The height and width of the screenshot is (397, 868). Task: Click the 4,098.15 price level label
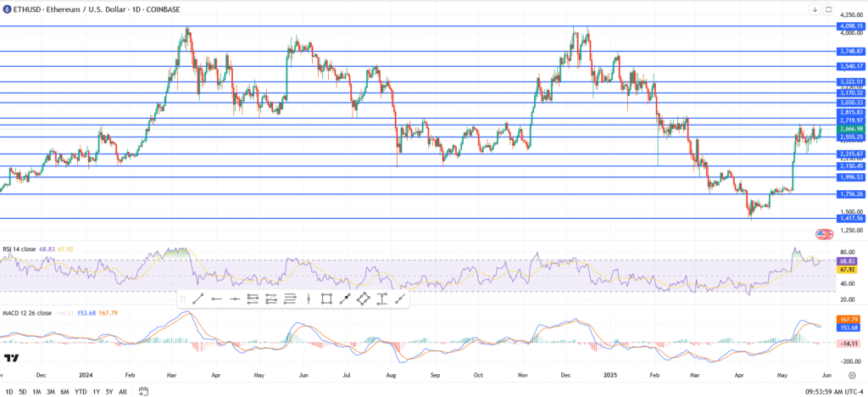(x=850, y=26)
